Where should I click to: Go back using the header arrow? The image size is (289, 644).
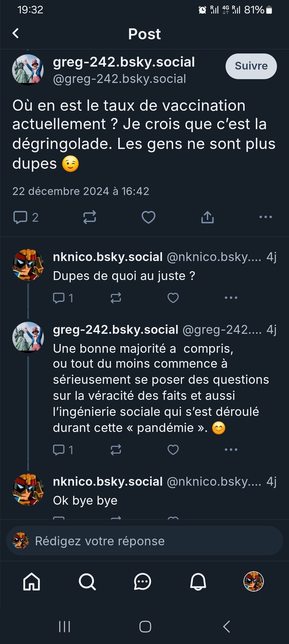16,34
